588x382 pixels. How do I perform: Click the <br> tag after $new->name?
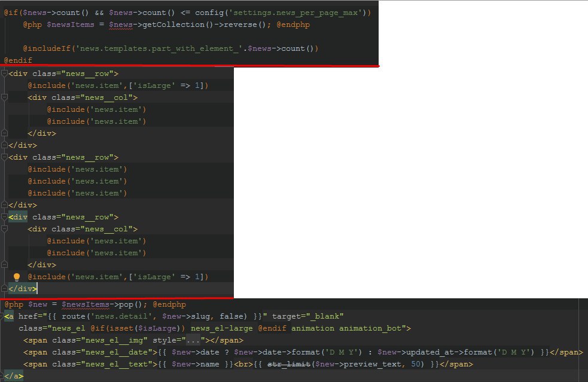coord(243,365)
